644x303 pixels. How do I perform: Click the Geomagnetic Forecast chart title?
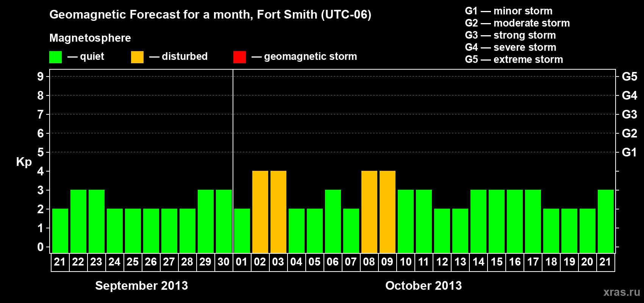pos(210,14)
